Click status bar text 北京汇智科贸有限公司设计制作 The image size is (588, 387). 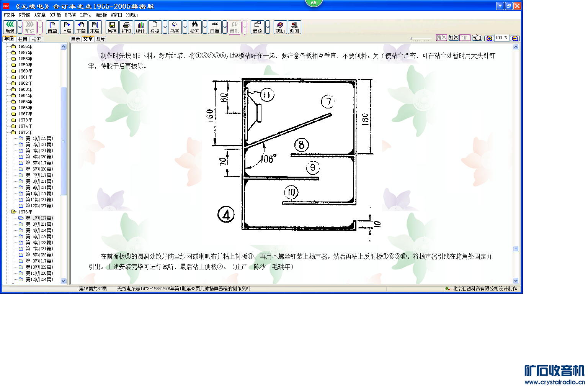[x=485, y=289]
